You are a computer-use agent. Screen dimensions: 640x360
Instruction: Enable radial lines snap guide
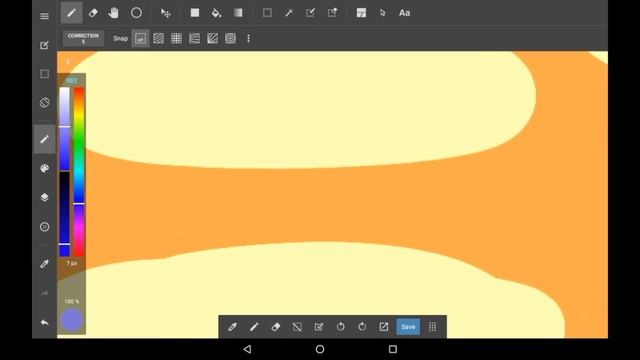click(x=212, y=38)
